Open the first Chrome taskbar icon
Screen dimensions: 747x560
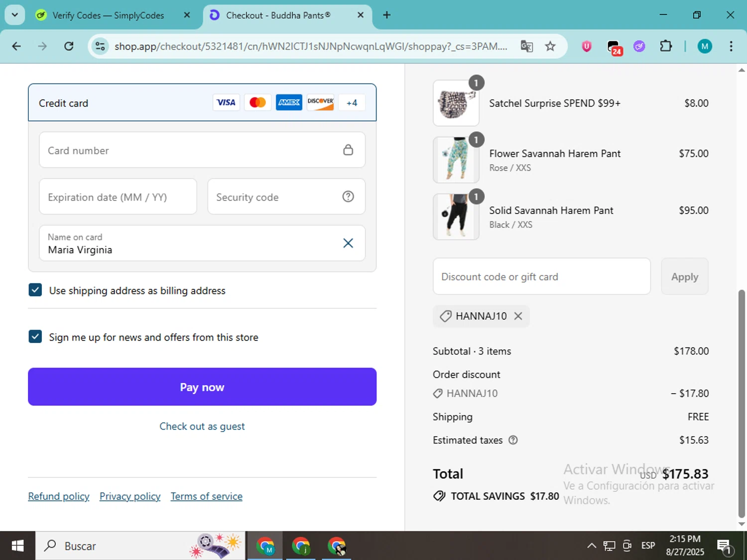coord(265,546)
